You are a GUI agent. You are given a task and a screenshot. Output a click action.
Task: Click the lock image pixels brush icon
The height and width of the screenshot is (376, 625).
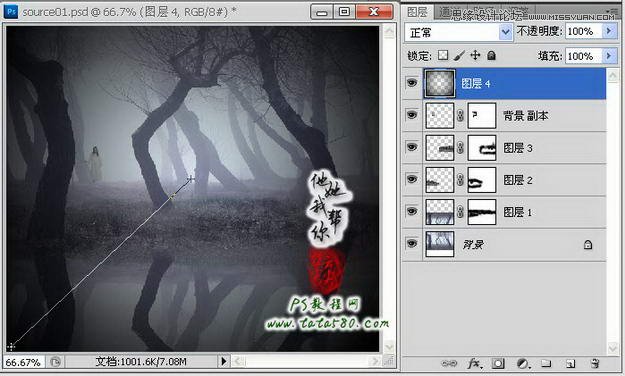pyautogui.click(x=459, y=55)
